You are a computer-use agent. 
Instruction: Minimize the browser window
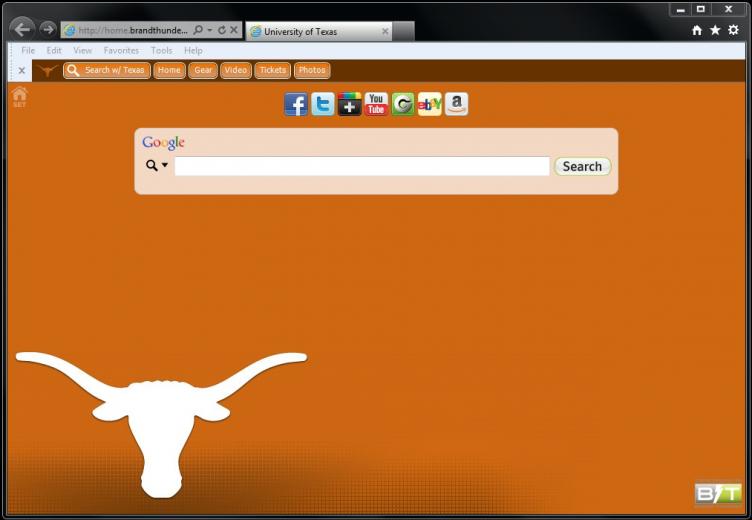681,9
